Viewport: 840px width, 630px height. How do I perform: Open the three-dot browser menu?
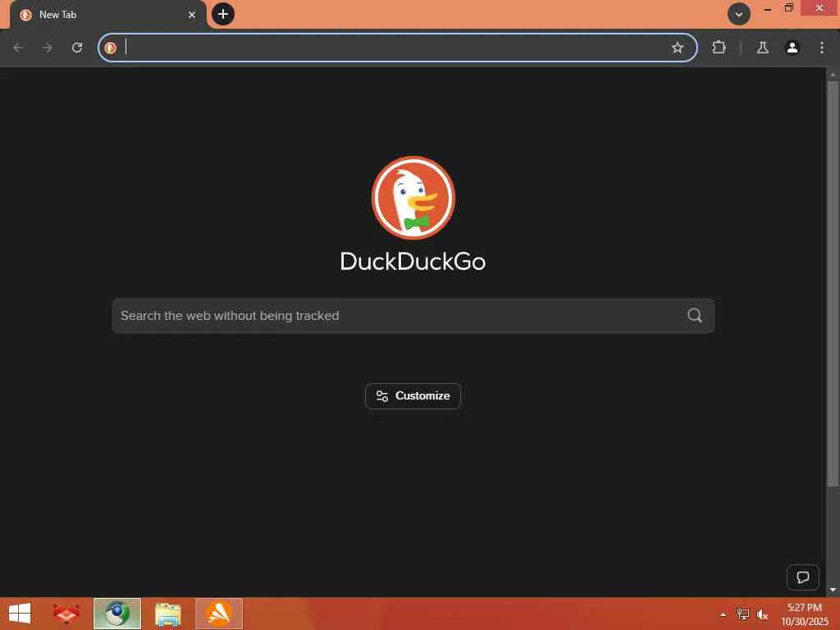821,48
